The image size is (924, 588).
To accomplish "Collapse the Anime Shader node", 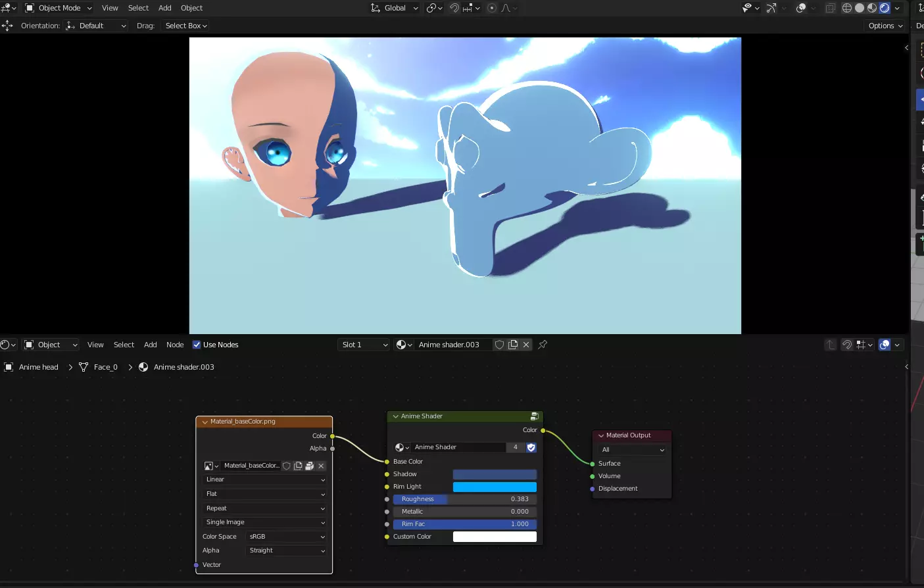I will pyautogui.click(x=396, y=416).
